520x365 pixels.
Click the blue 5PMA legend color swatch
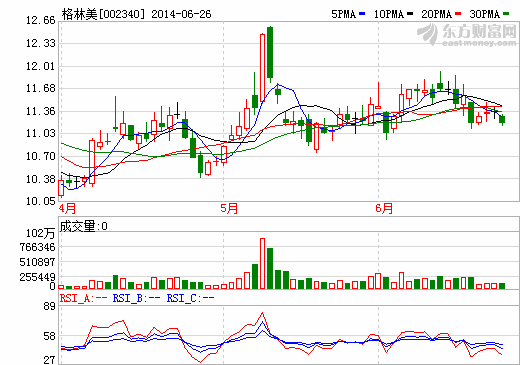coord(362,14)
